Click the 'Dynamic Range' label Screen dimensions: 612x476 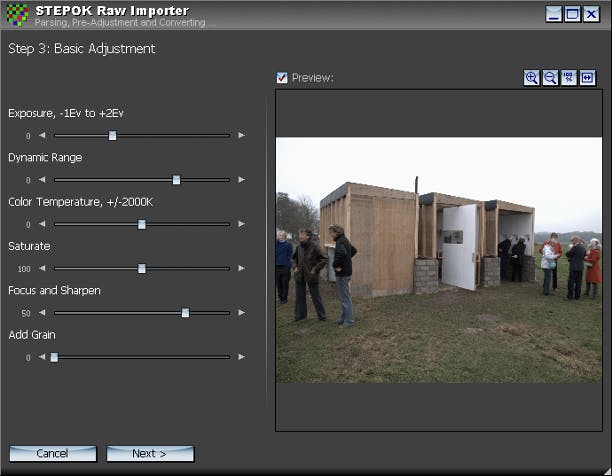(x=45, y=158)
